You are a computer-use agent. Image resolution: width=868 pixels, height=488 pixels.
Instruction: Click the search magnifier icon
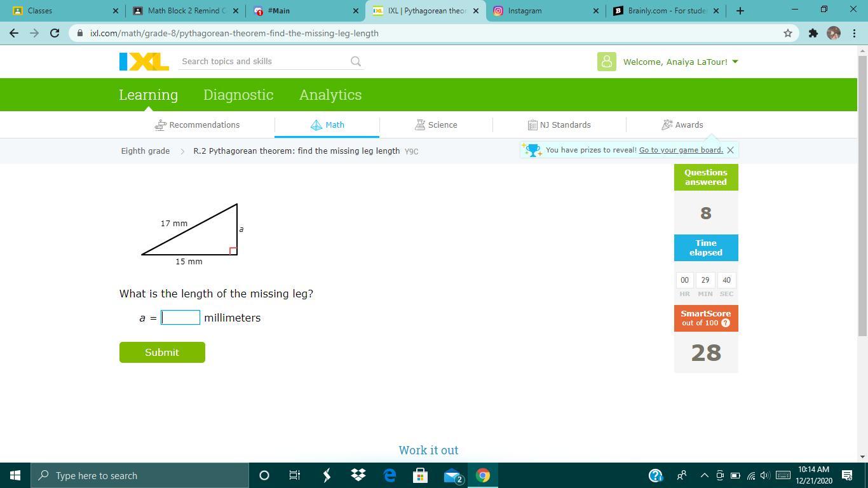click(356, 62)
